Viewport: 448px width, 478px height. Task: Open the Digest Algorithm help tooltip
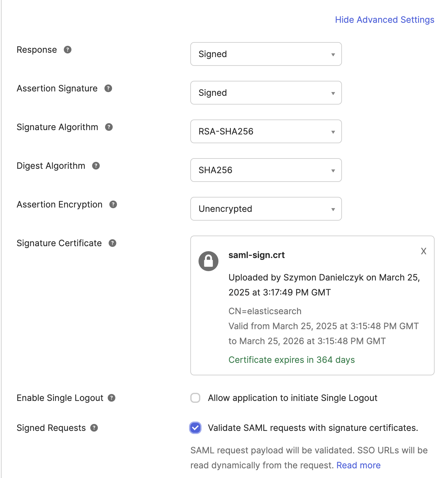click(x=96, y=166)
